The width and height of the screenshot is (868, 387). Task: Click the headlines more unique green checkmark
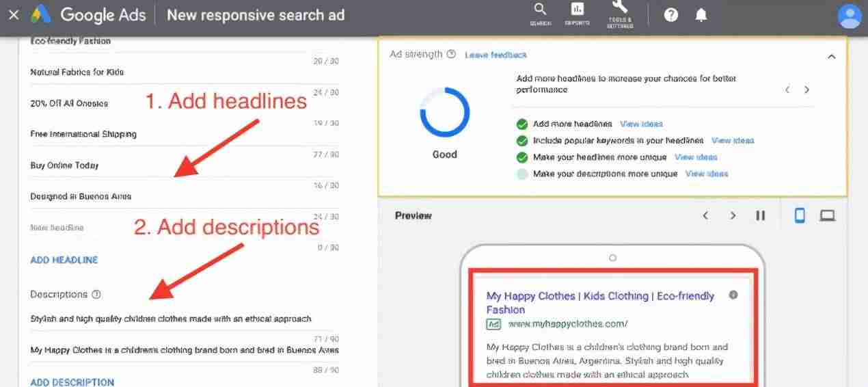tap(522, 157)
